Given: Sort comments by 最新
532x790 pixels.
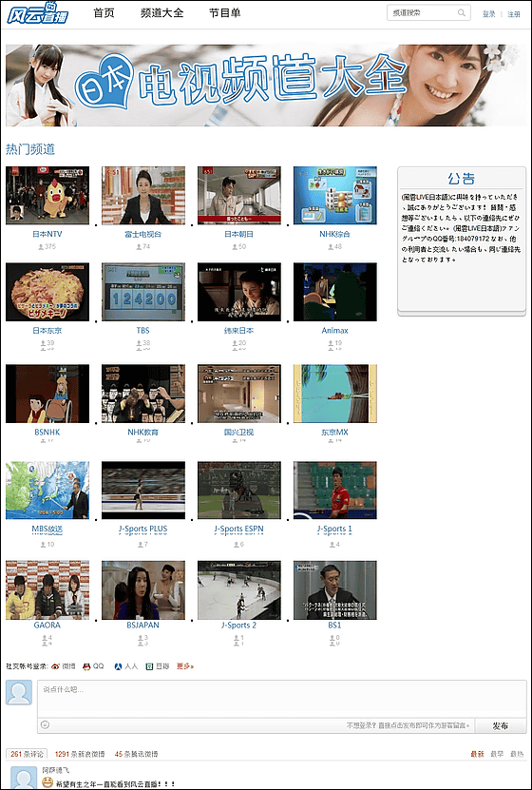Looking at the screenshot, I should click(477, 754).
